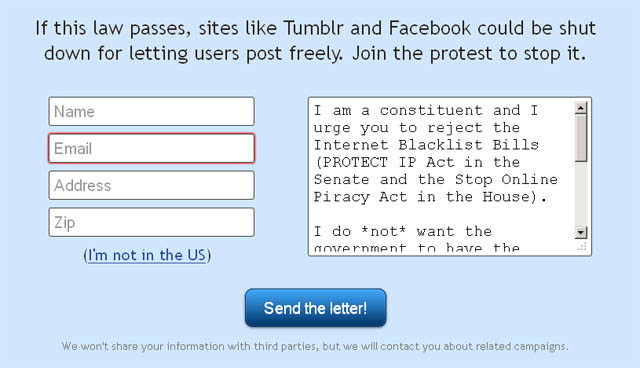The height and width of the screenshot is (368, 640).
Task: Click the "Send the letter!" button
Action: pyautogui.click(x=316, y=308)
